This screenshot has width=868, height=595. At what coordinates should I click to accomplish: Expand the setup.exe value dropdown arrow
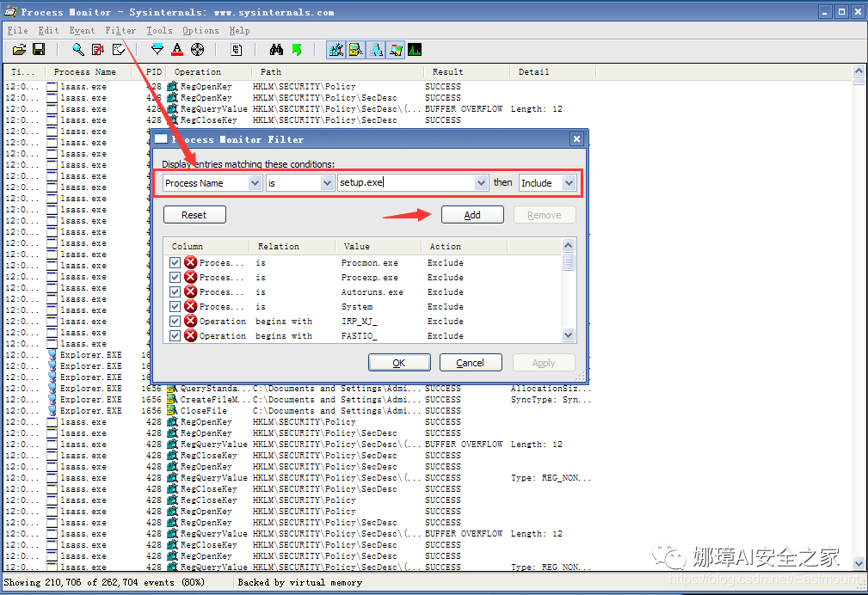coord(481,182)
